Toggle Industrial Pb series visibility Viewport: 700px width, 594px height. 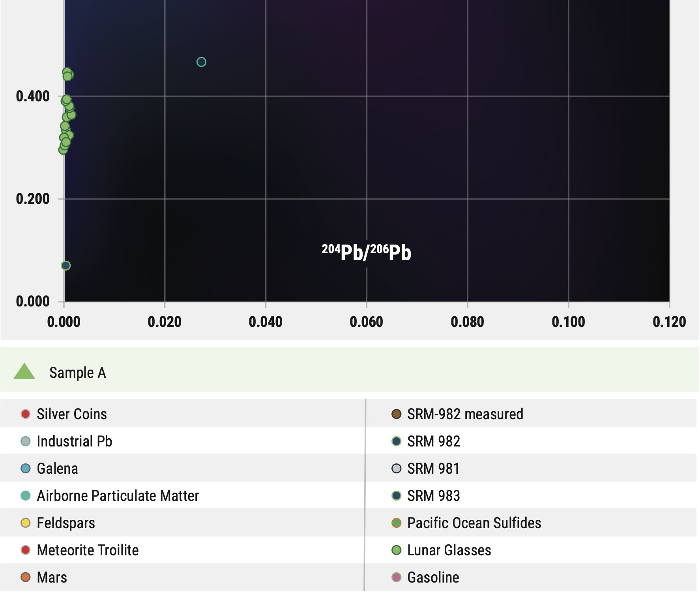tap(74, 441)
